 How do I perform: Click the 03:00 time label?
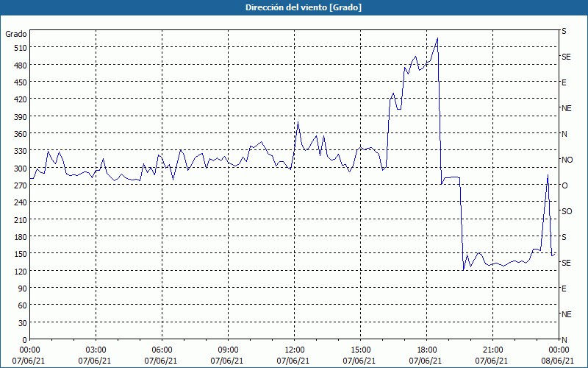click(96, 350)
